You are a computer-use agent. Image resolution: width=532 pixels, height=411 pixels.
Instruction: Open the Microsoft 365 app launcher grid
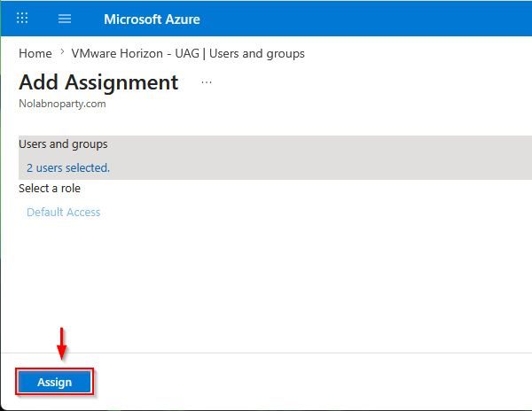click(x=22, y=18)
